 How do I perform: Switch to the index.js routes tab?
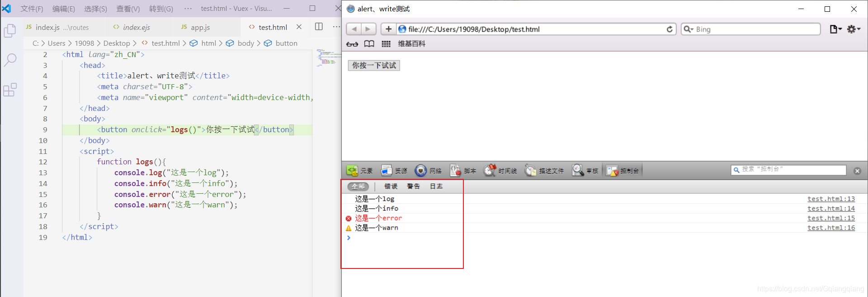point(64,27)
